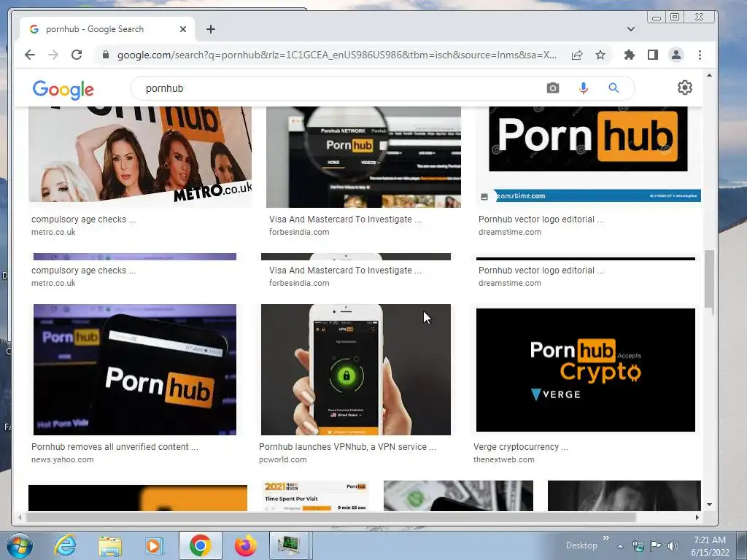Click the address bar URL
The image size is (747, 560).
[336, 55]
